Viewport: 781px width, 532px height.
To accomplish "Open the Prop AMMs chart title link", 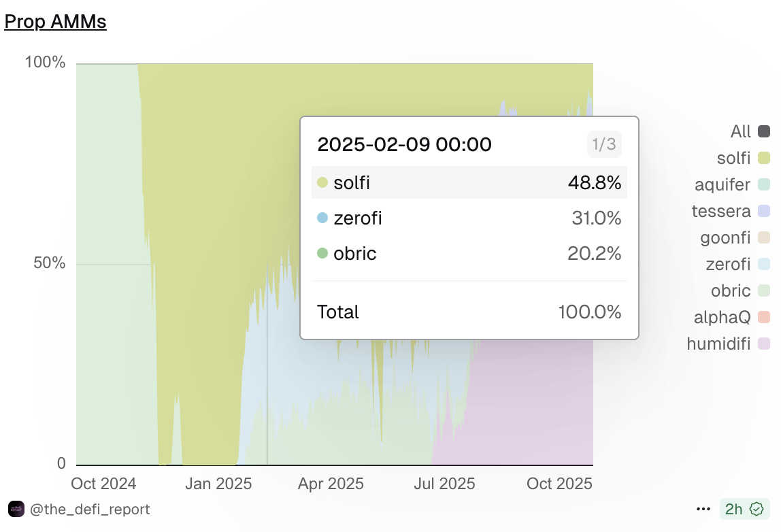I will pyautogui.click(x=55, y=22).
